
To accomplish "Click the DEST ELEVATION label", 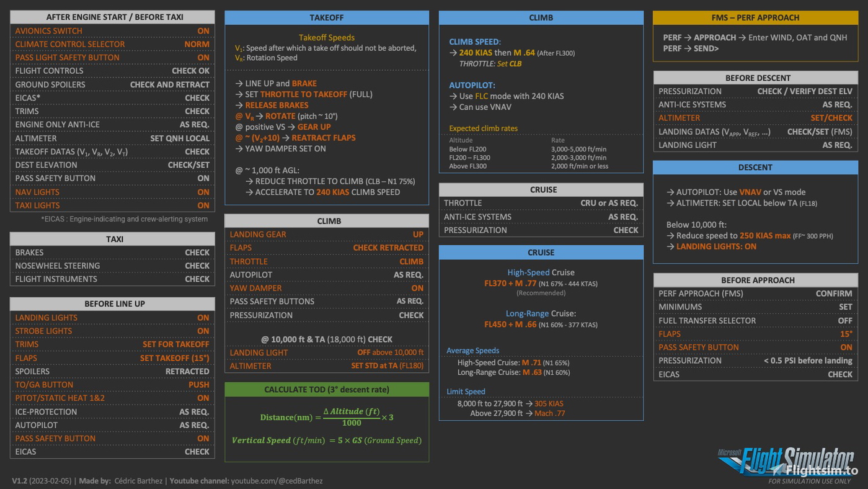I will (x=46, y=165).
